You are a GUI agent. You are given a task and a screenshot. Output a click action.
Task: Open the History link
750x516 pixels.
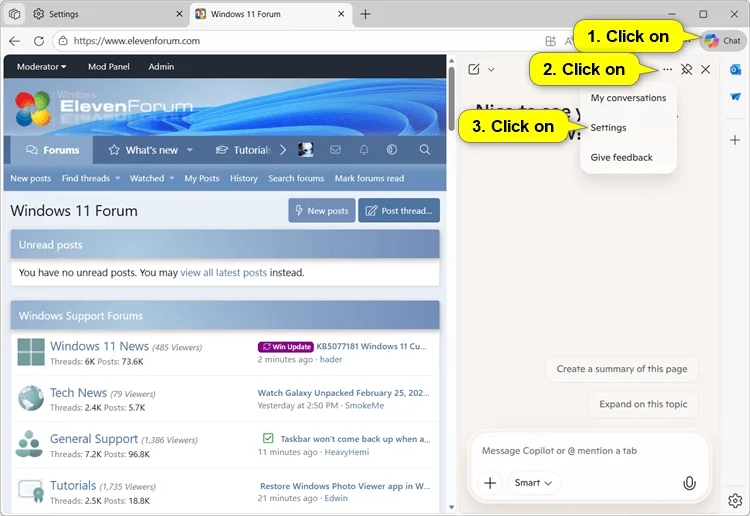(243, 178)
